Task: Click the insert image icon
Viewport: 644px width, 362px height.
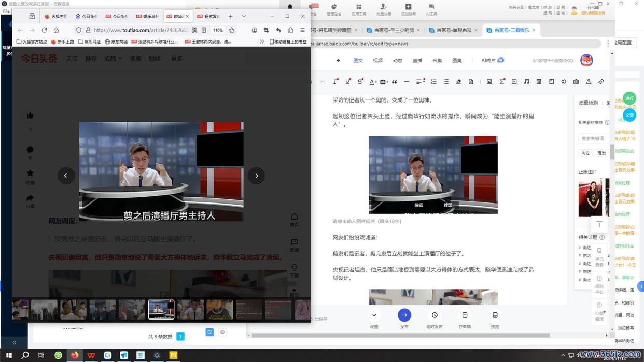Action: [489, 82]
